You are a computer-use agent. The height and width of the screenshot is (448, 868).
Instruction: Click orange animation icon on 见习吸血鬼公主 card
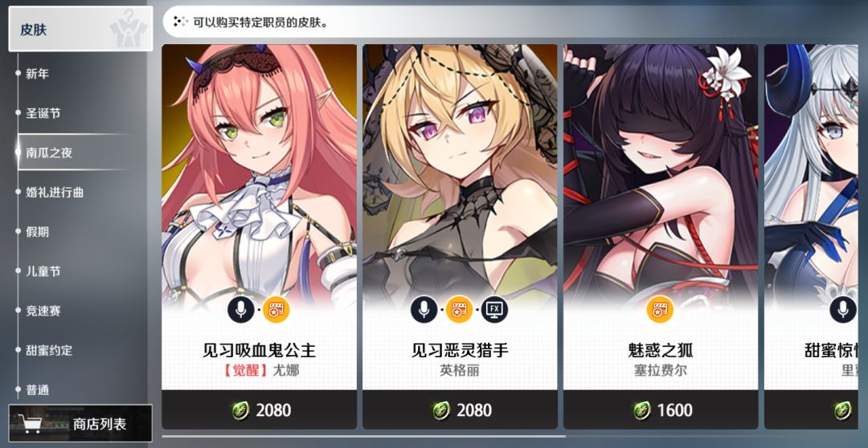[276, 310]
